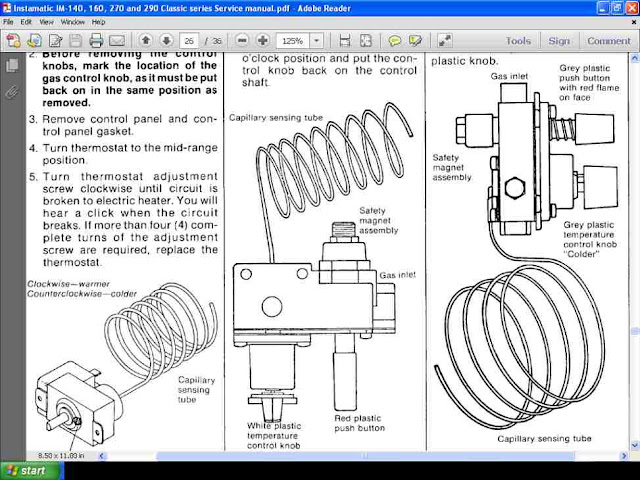Click vertical scrollbar up arrow
640x480 pixels.
pos(635,58)
